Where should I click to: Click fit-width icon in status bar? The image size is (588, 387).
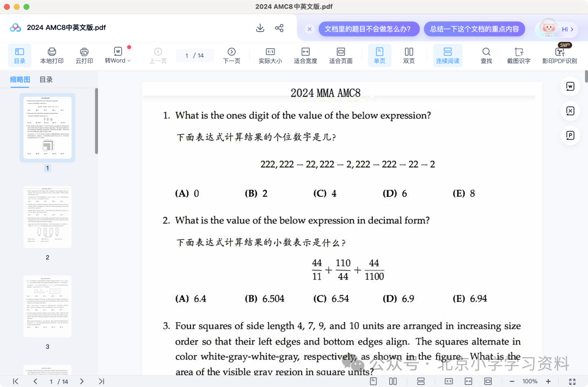[x=468, y=382]
